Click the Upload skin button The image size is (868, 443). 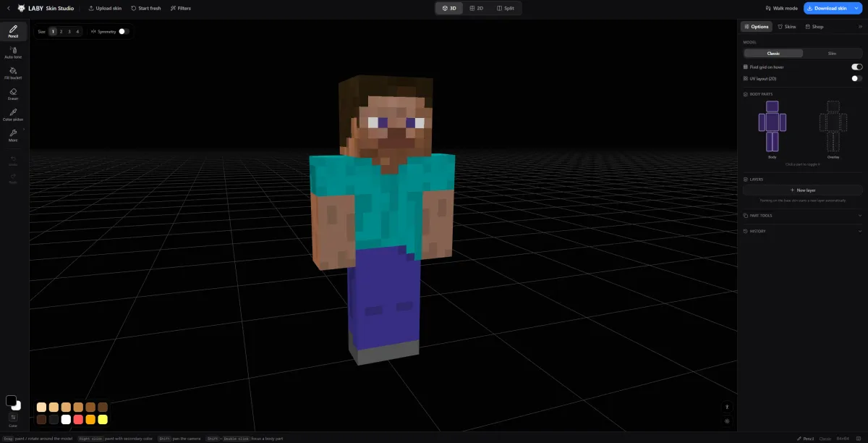coord(105,8)
